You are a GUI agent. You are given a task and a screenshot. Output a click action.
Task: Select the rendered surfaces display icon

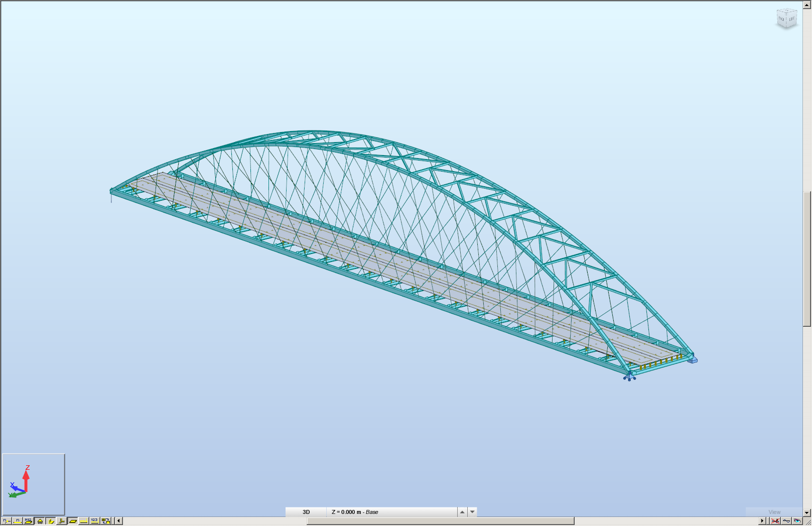pyautogui.click(x=51, y=521)
